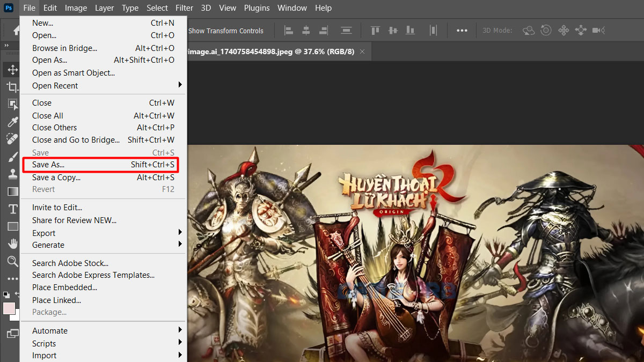This screenshot has height=362, width=644.
Task: Choose Search Adobe Stock...
Action: 103,263
